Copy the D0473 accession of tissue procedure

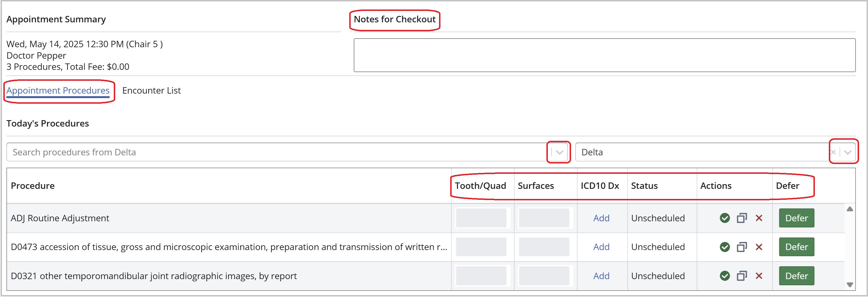pos(742,247)
